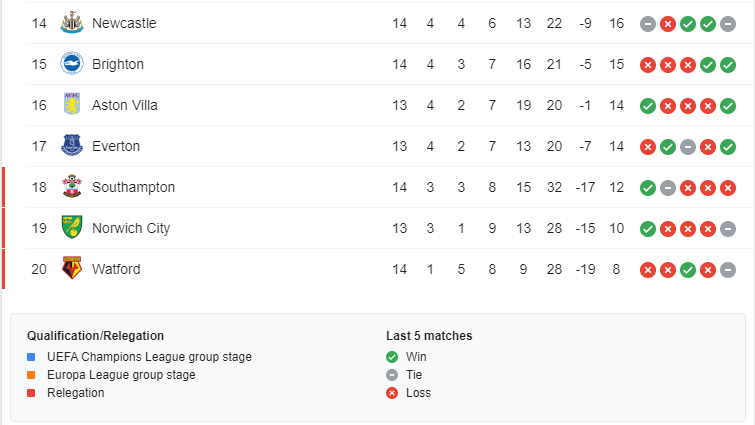
Task: Click the Watford team name
Action: pyautogui.click(x=116, y=269)
